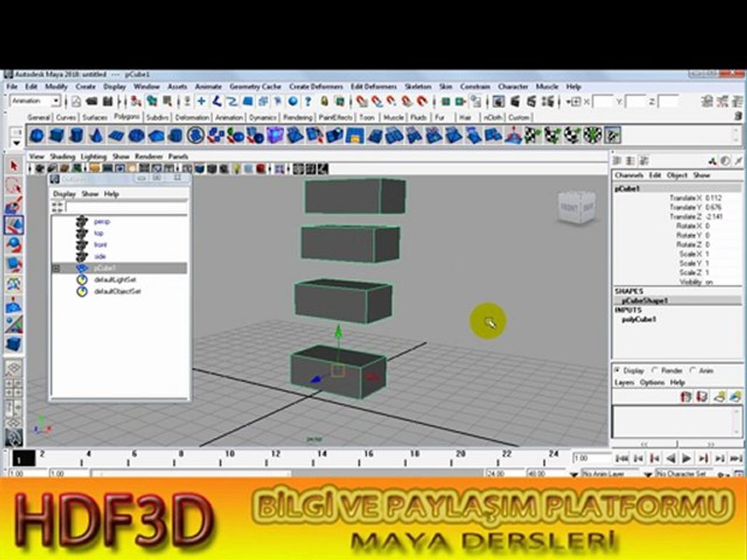
Task: Click the ViewCube in the viewport
Action: click(x=577, y=207)
